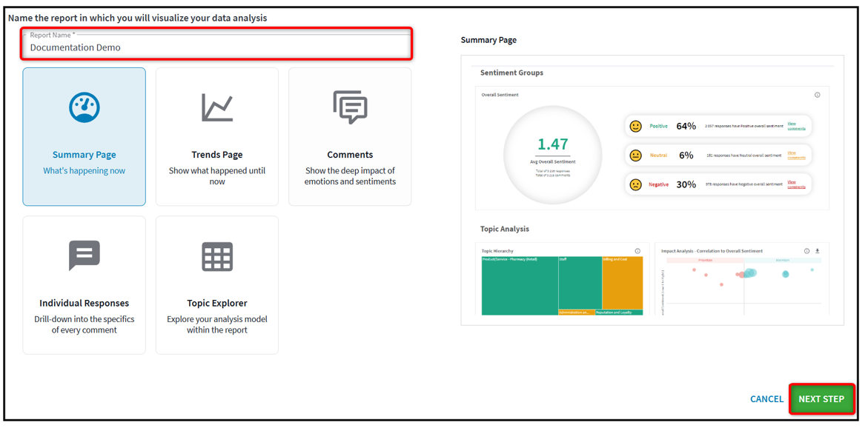868x428 pixels.
Task: Click the Comments speech bubbles icon
Action: 350,107
